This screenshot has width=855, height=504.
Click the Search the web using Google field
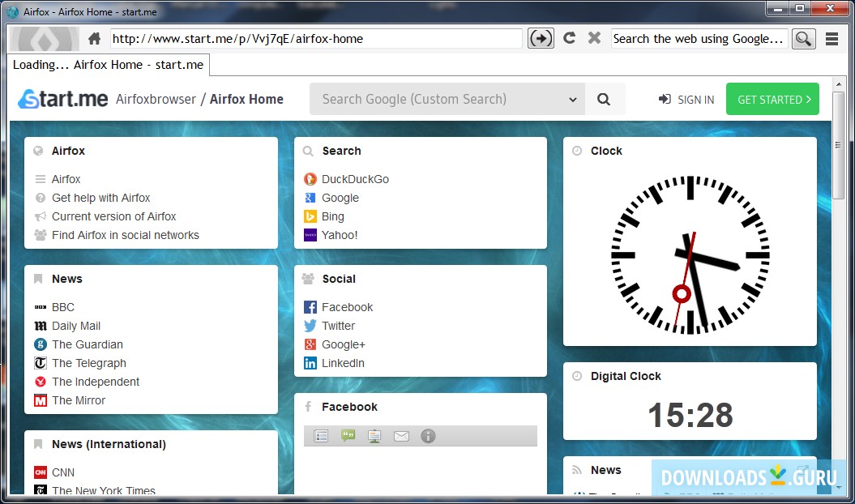pyautogui.click(x=699, y=39)
